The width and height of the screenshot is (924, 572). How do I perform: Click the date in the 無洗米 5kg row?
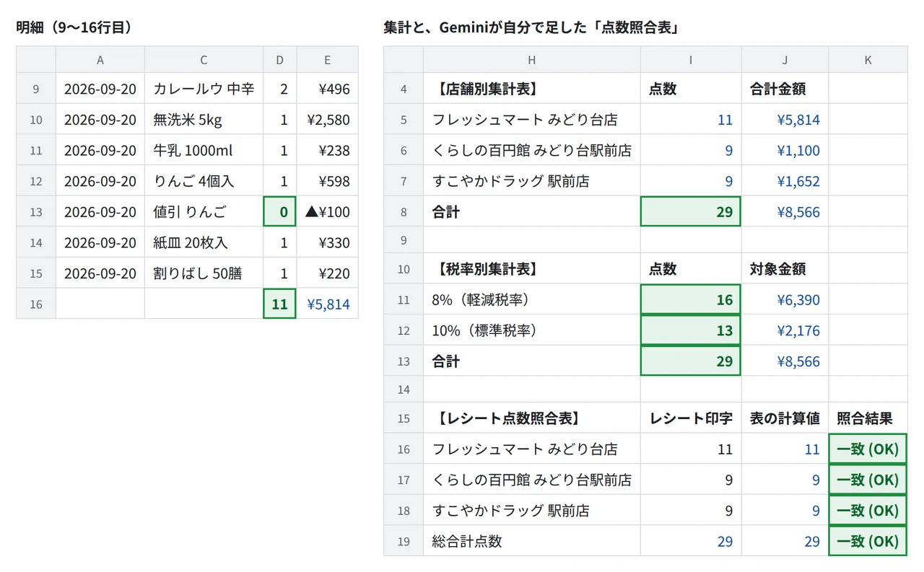coord(100,120)
